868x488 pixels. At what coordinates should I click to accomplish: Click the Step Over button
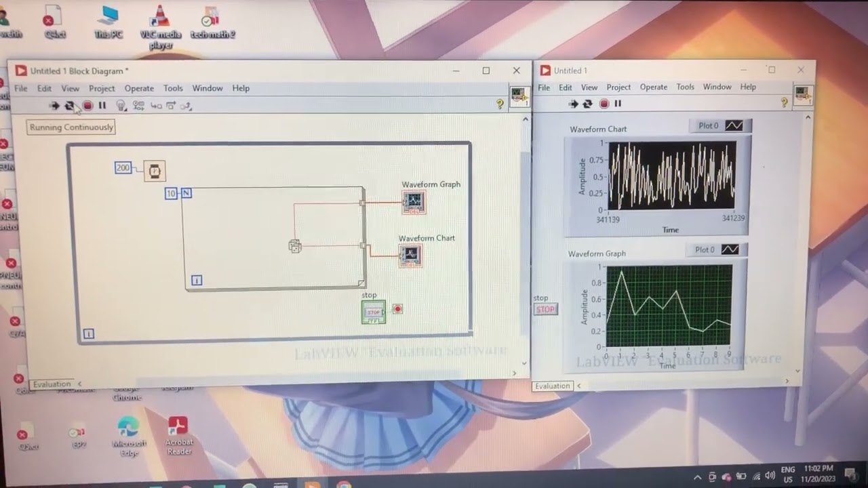click(172, 105)
